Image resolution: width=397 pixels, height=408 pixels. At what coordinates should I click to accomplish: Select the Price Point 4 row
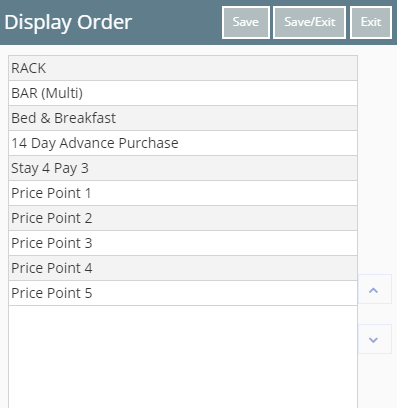tap(183, 268)
